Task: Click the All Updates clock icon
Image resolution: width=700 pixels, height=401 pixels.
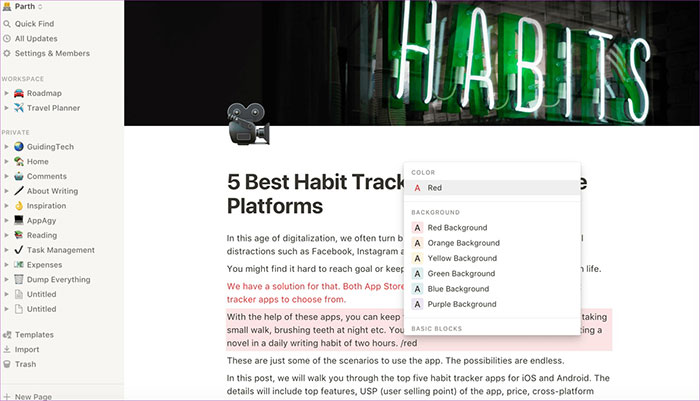Action: tap(7, 38)
